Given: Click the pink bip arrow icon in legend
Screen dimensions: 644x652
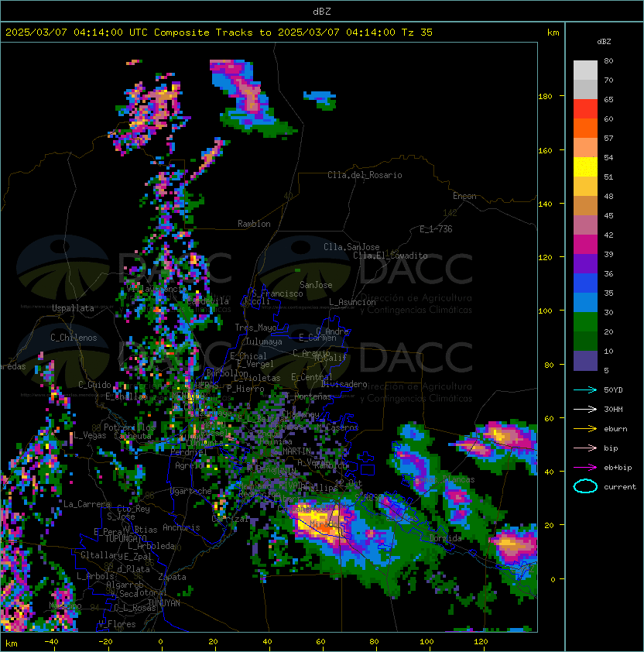Looking at the screenshot, I should (585, 448).
